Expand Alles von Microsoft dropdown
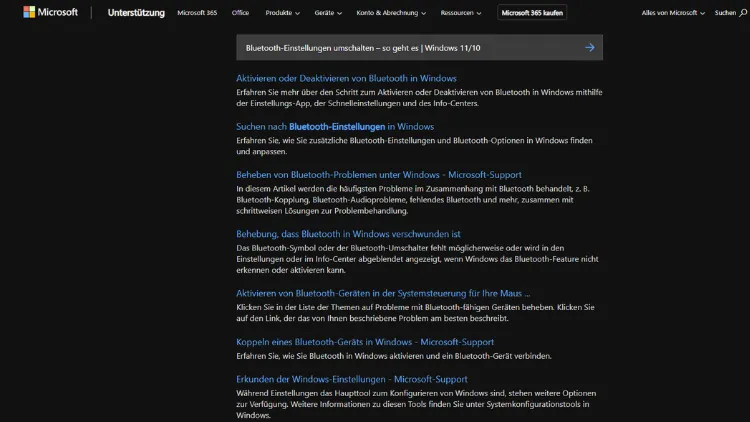The image size is (750, 422). pos(673,13)
